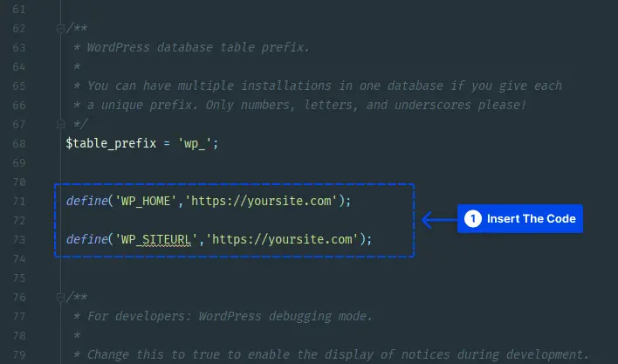Click the 'WP_HOME' constant name
618x364 pixels.
[x=146, y=201]
